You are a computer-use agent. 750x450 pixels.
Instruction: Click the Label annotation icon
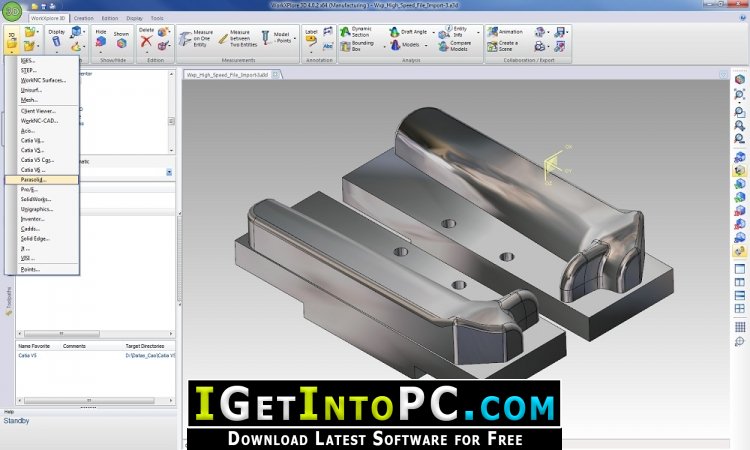pyautogui.click(x=311, y=40)
